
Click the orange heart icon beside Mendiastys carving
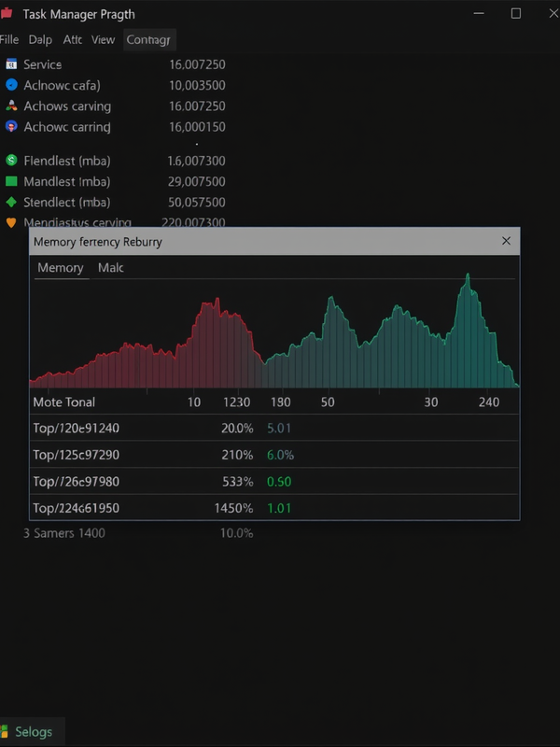(11, 222)
